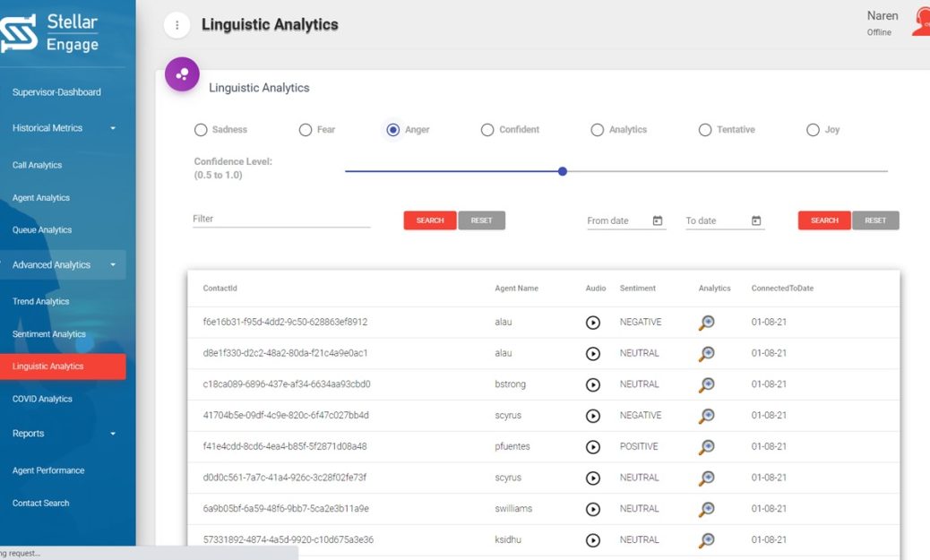930x560 pixels.
Task: Go to Trend Analytics page
Action: point(41,301)
